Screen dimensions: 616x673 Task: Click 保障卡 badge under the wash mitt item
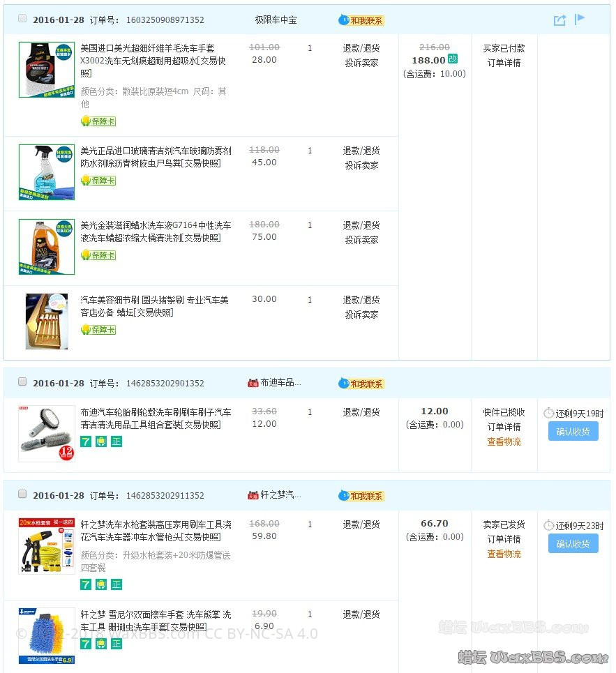(98, 121)
